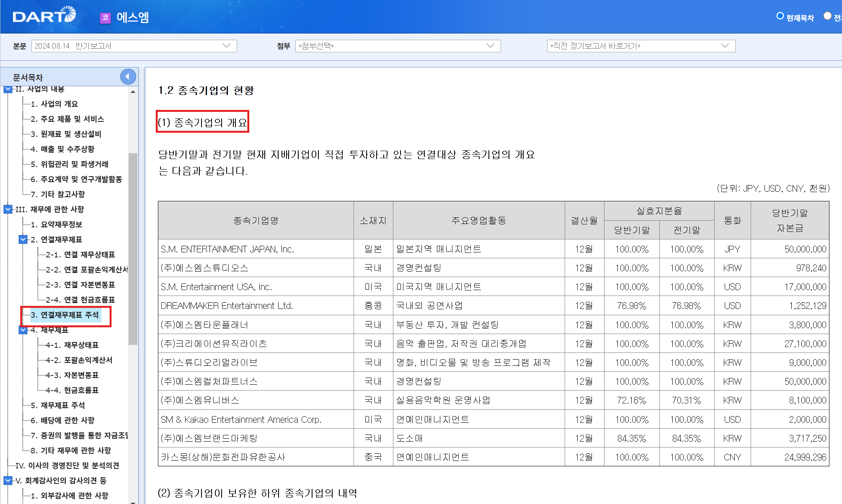Open 4-1. 재무상태표 section

[72, 345]
